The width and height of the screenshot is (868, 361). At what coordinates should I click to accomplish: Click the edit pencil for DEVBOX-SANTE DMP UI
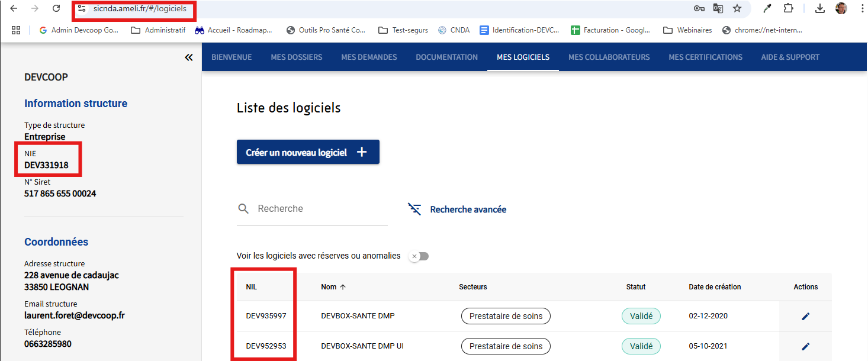point(805,346)
